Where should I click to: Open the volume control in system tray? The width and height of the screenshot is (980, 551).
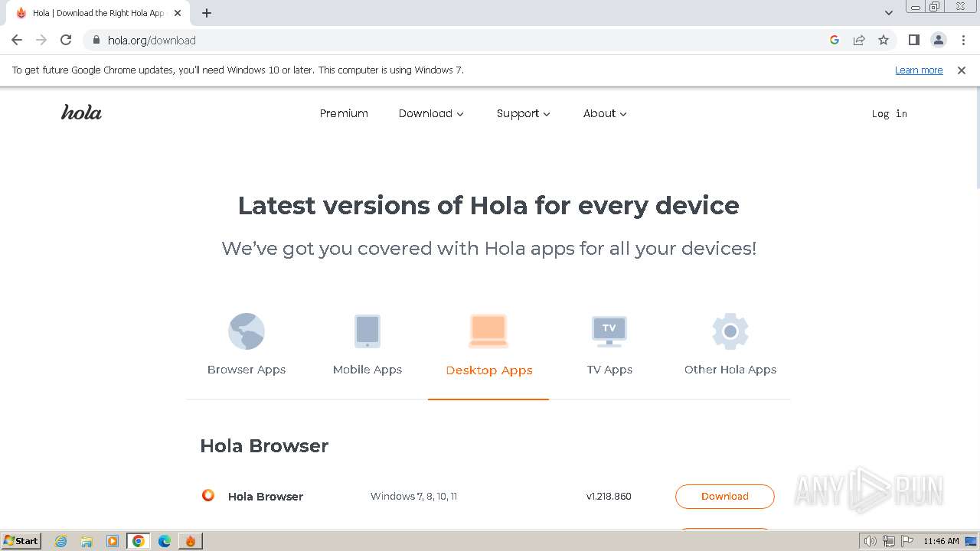coord(870,541)
